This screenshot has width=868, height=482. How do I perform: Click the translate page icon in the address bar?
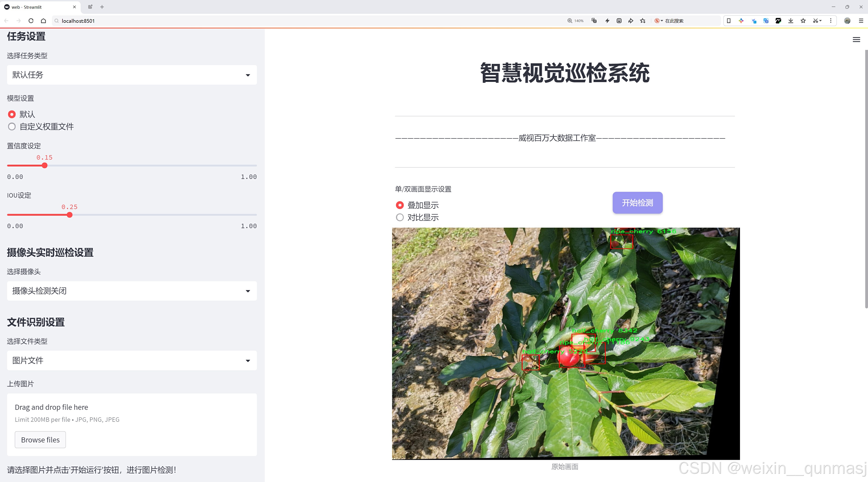pyautogui.click(x=594, y=20)
